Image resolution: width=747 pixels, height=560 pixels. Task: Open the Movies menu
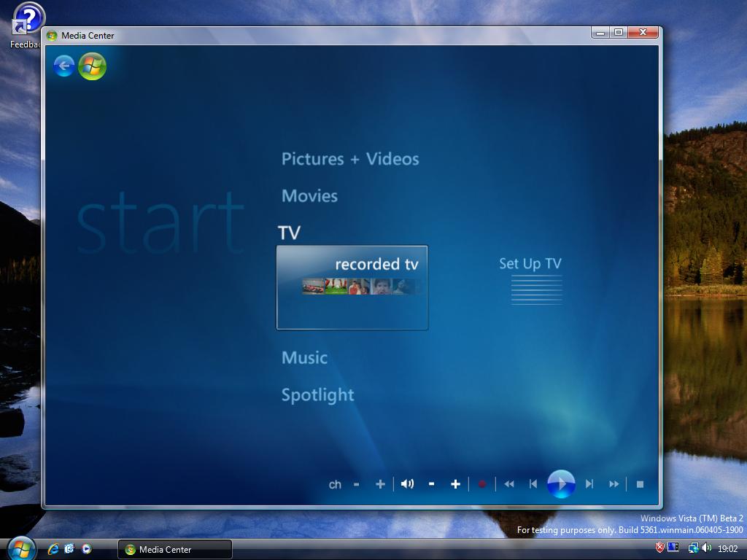[x=309, y=196]
